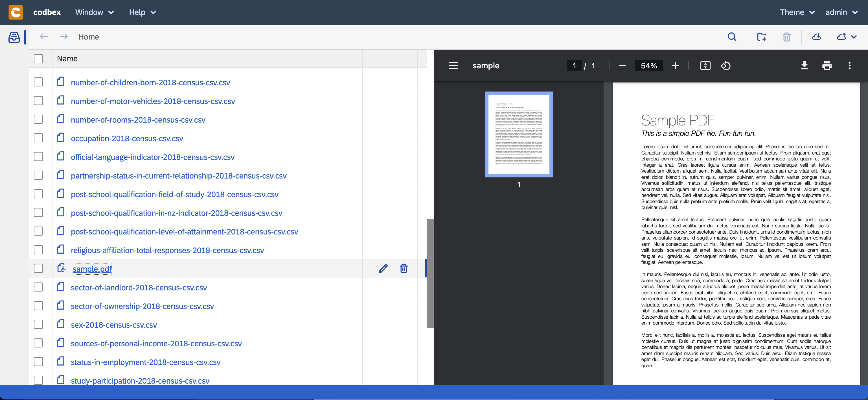Toggle checkbox next to sample.pdf

point(38,269)
